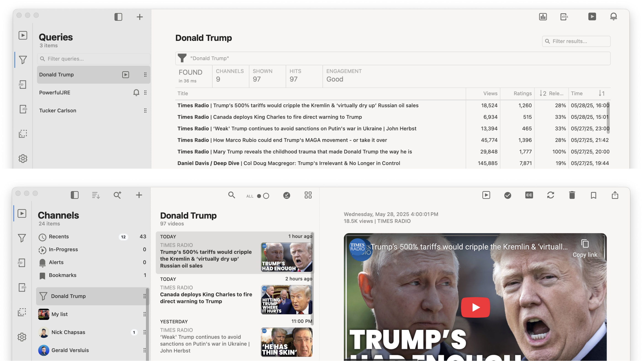The width and height of the screenshot is (644, 361).
Task: Play the YouTube video
Action: click(x=475, y=307)
